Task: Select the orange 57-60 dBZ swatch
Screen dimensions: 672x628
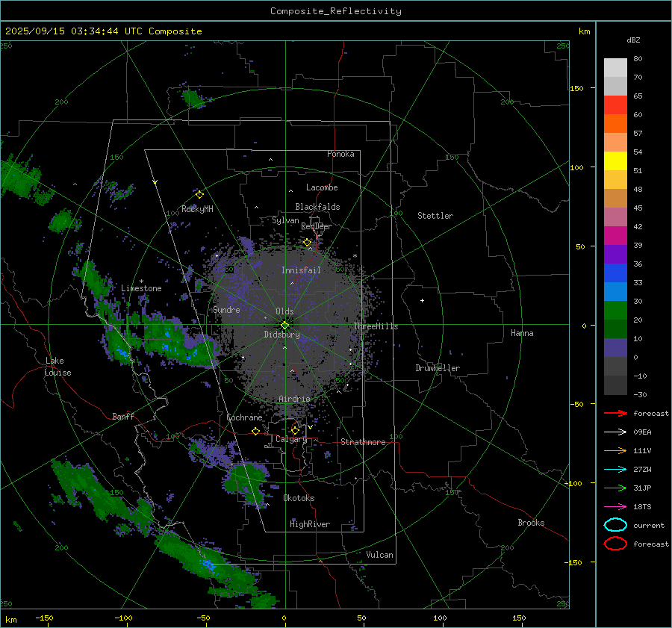Action: coord(615,124)
